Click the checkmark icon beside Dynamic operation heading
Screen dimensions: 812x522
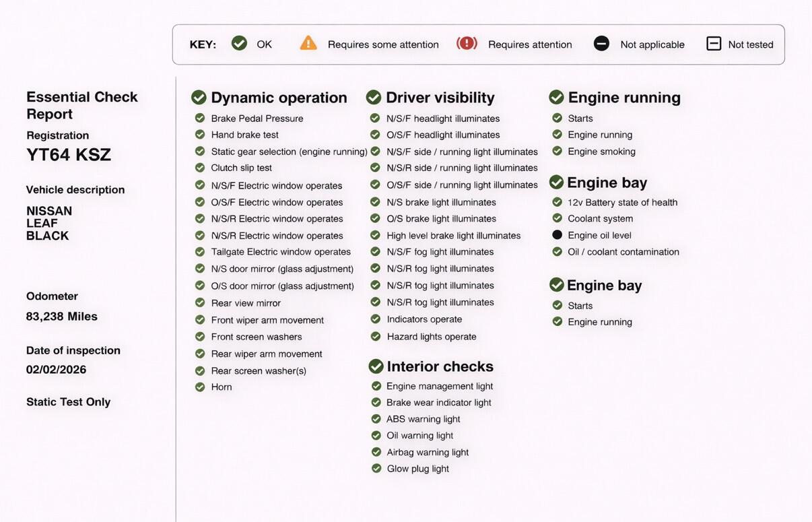click(199, 98)
